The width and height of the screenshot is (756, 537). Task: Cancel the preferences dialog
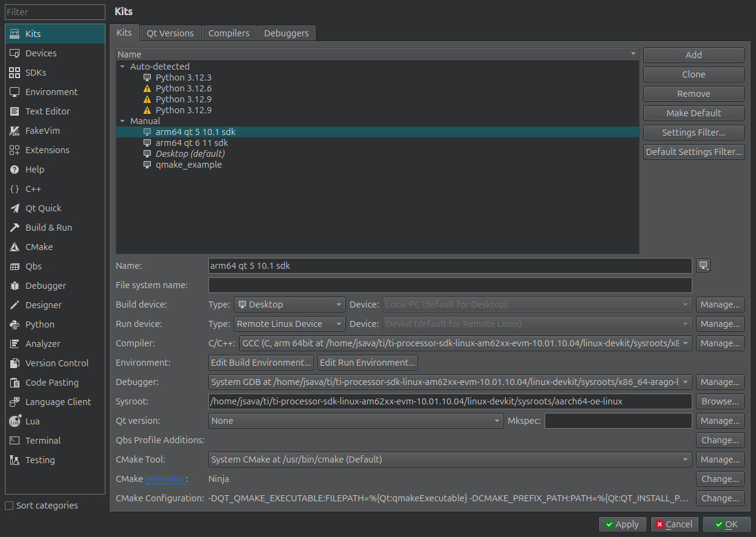[x=674, y=524]
